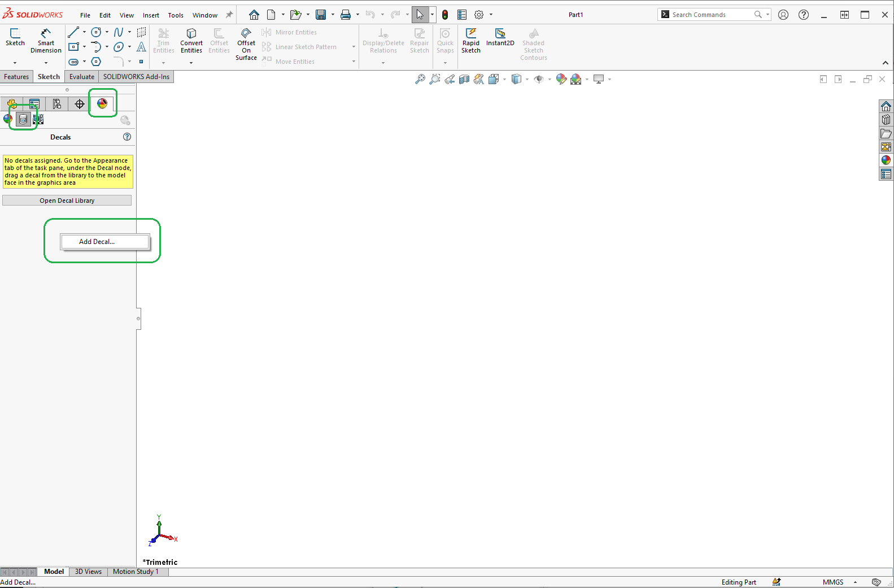Toggle Rapid Sketch mode
Image resolution: width=894 pixels, height=588 pixels.
click(x=470, y=41)
